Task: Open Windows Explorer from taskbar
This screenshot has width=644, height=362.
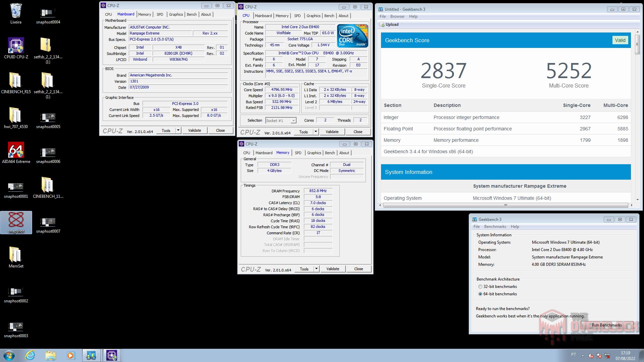Action: pos(50,355)
